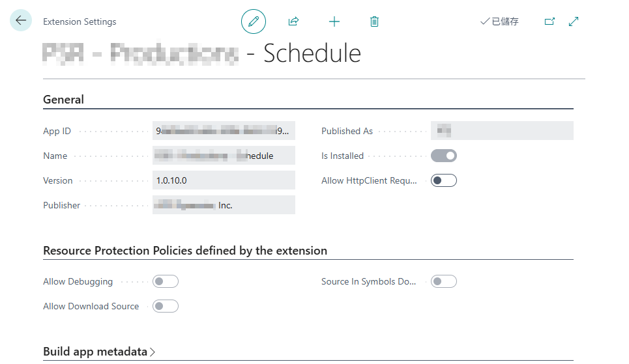
Task: Click the plus new icon
Action: [334, 21]
